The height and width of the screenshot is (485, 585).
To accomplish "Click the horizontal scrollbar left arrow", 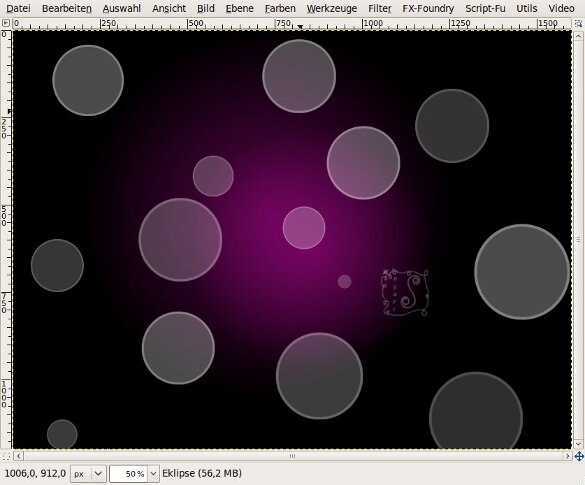I will (19, 456).
